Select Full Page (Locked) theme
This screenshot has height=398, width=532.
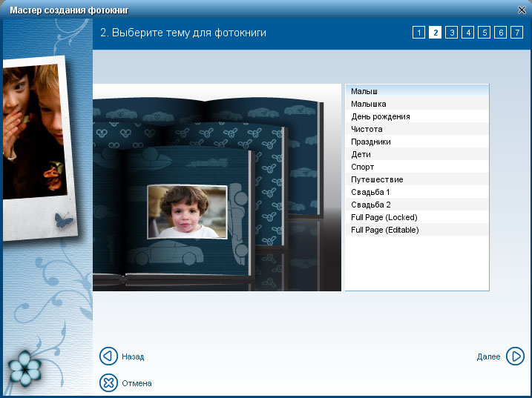[417, 217]
